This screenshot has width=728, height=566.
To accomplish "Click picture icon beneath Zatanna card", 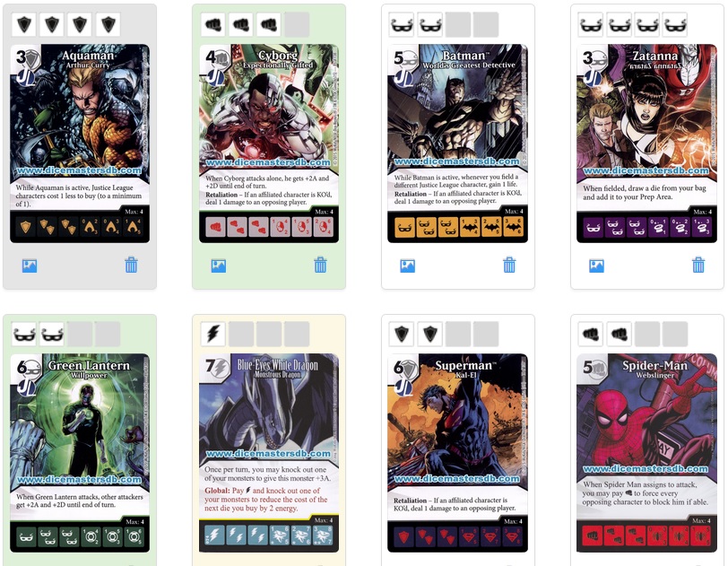I will (x=596, y=266).
